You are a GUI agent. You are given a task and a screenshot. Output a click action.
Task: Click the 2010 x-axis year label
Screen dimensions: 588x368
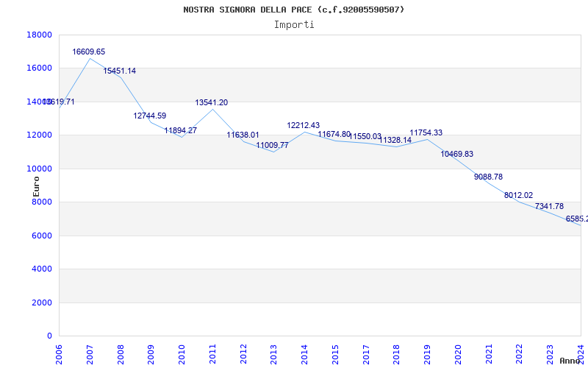pos(182,354)
